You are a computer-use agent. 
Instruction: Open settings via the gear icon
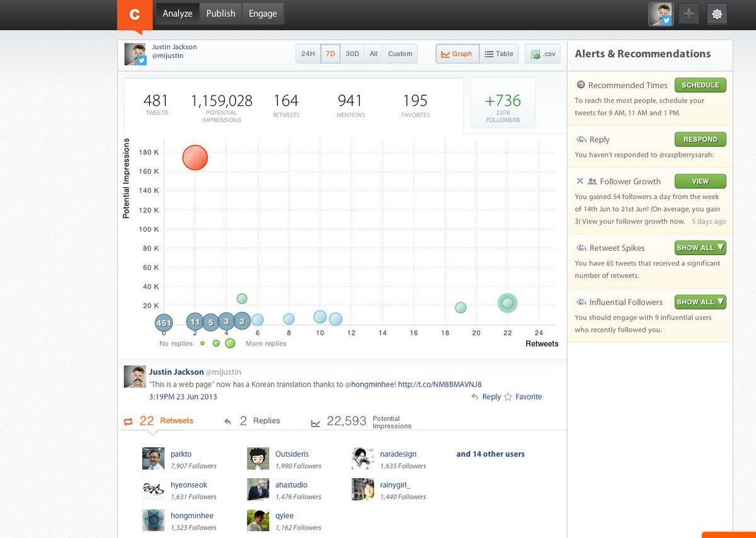(x=717, y=14)
